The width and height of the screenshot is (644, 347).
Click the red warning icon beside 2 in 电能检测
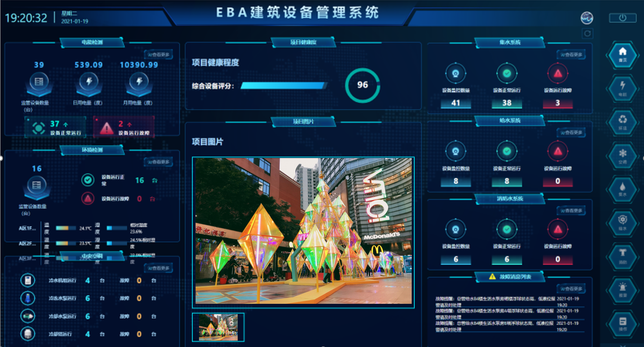pyautogui.click(x=106, y=128)
